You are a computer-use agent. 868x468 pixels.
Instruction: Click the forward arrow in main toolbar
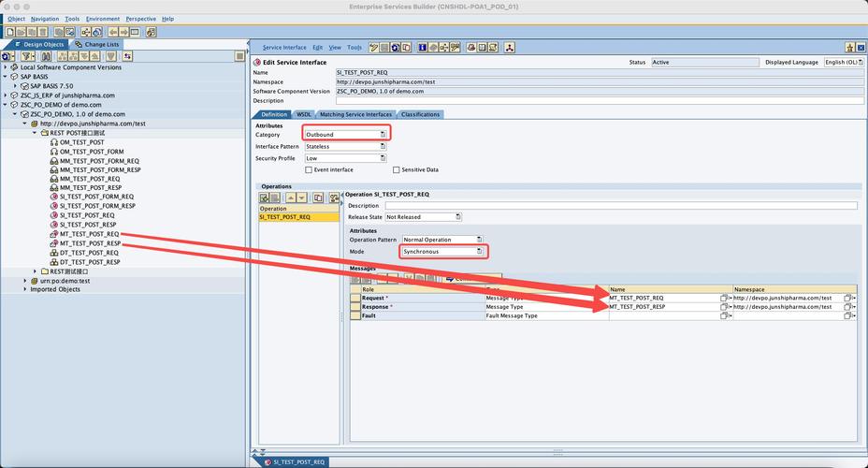(123, 32)
